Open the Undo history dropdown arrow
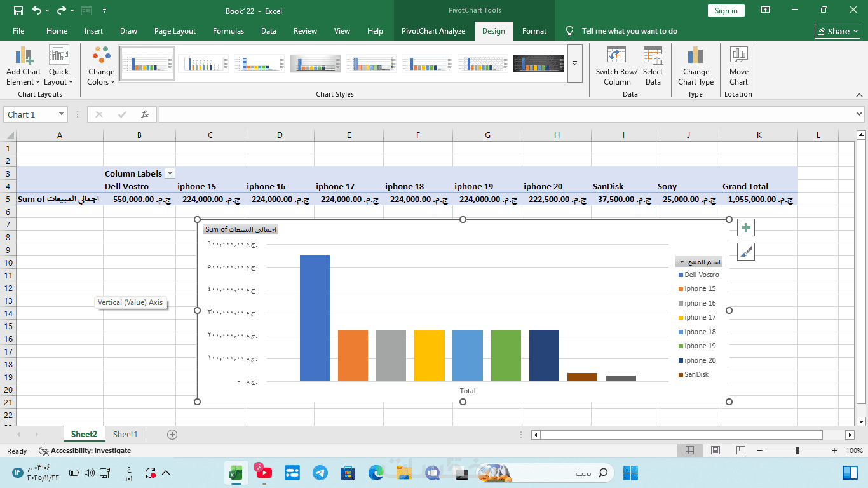The width and height of the screenshot is (868, 488). [48, 11]
